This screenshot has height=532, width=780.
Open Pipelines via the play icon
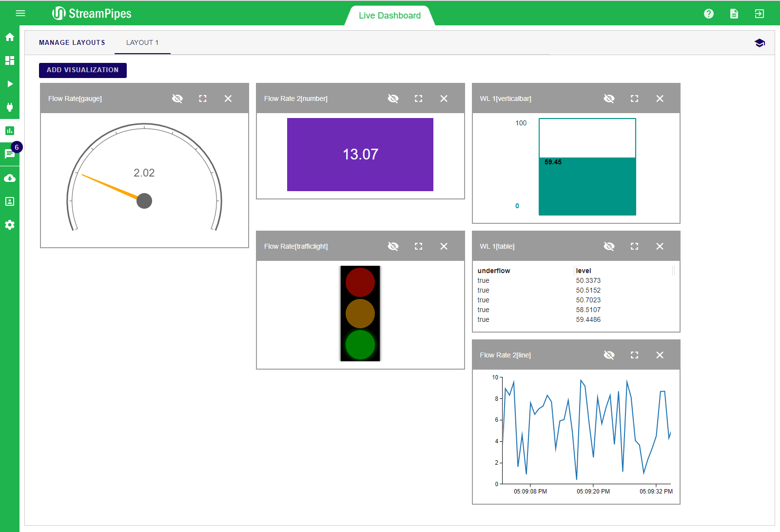pos(10,84)
